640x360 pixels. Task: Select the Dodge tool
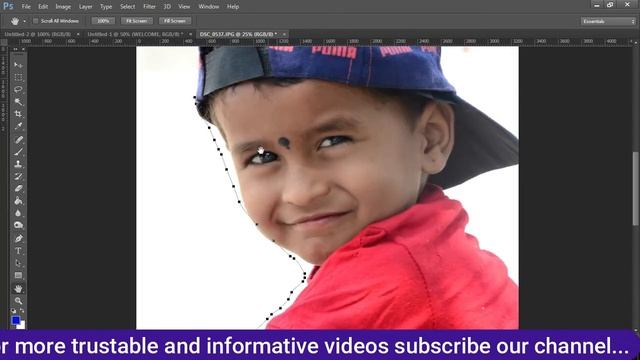coord(18,225)
